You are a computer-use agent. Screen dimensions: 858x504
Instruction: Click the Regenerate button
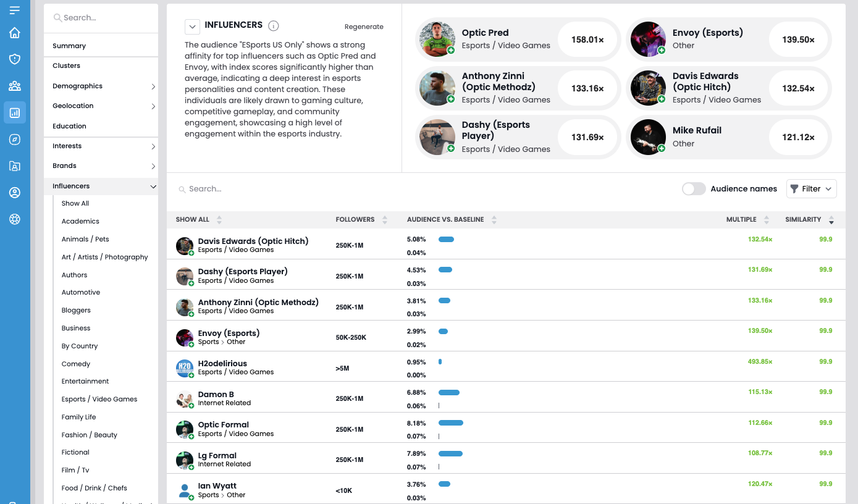click(x=364, y=27)
